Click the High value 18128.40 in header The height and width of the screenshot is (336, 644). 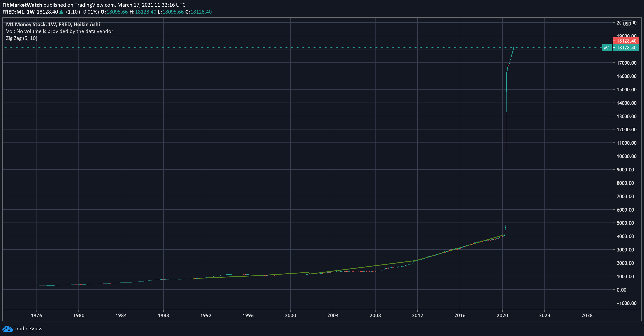[x=146, y=12]
